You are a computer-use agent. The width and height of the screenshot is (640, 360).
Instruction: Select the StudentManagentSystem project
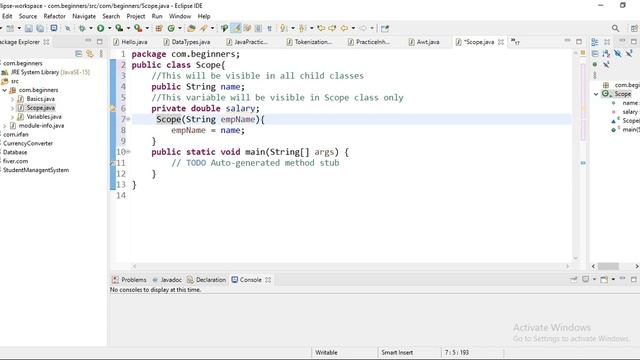coord(36,170)
